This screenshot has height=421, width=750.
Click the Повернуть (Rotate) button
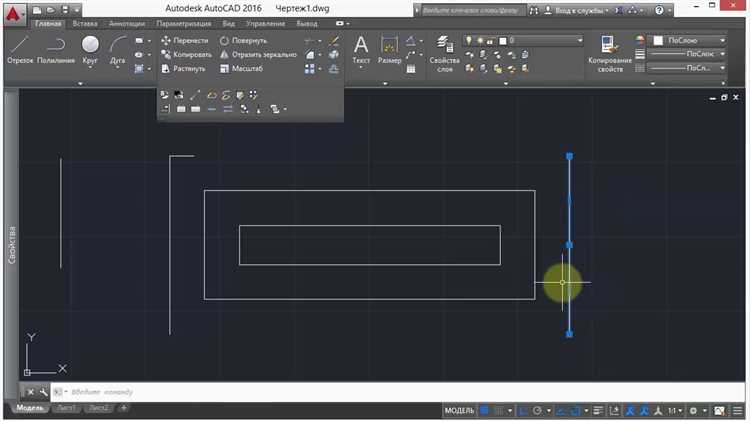243,41
